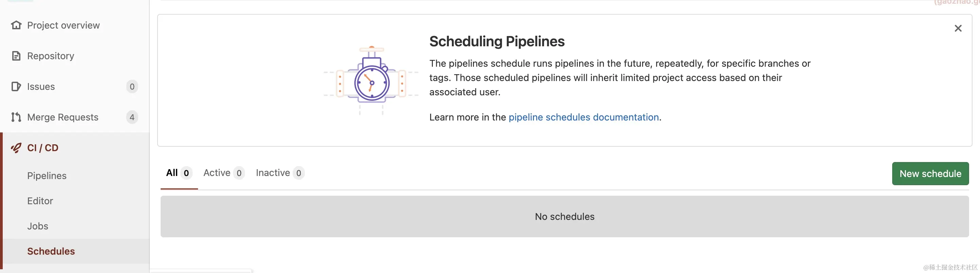980x273 pixels.
Task: Select Schedules in the sidebar
Action: tap(51, 251)
